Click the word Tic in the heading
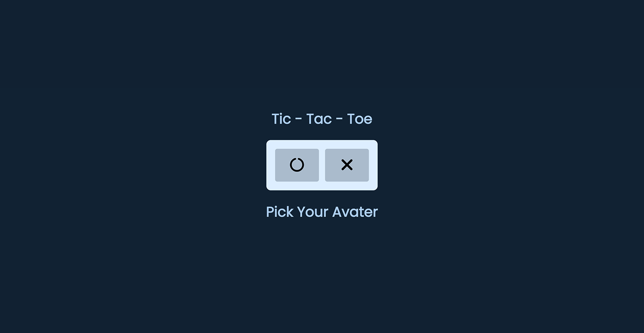Screen dimensions: 644x333 pos(281,119)
